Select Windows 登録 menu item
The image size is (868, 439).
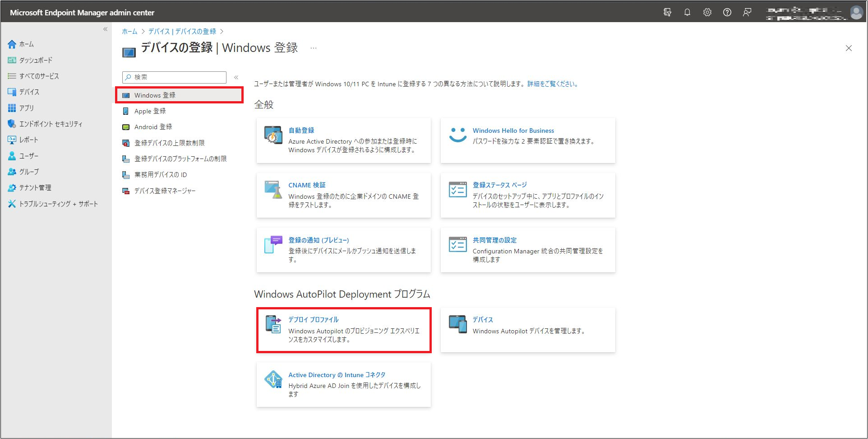pyautogui.click(x=180, y=95)
